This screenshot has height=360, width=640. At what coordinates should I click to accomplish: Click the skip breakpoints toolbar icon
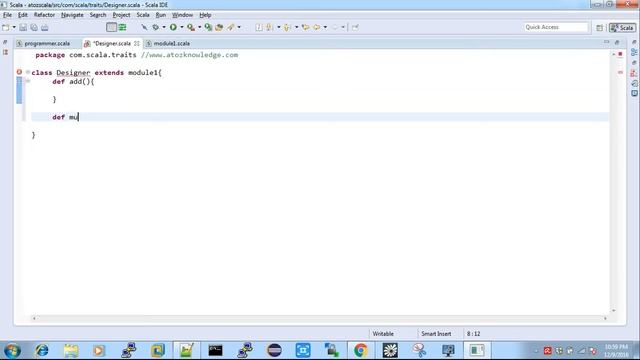(x=144, y=27)
